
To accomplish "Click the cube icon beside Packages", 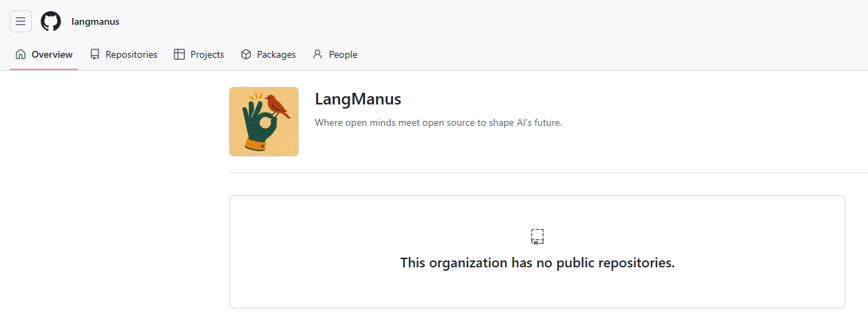I will point(246,54).
